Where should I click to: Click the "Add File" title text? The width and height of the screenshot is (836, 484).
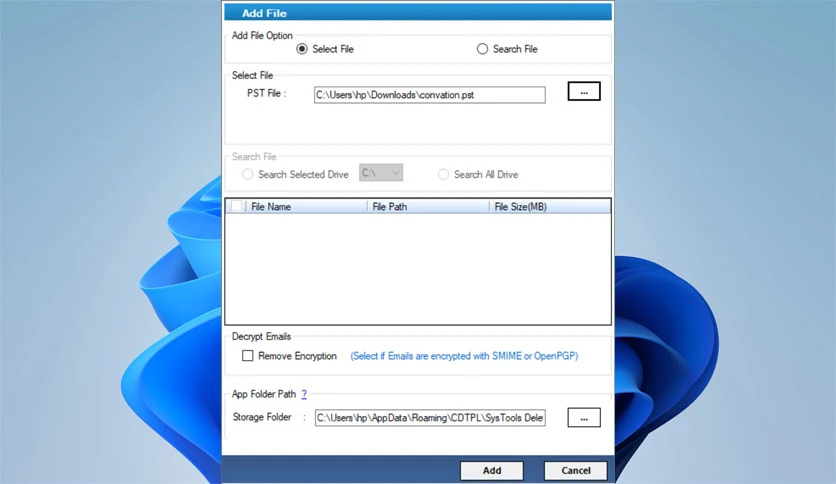tap(264, 13)
